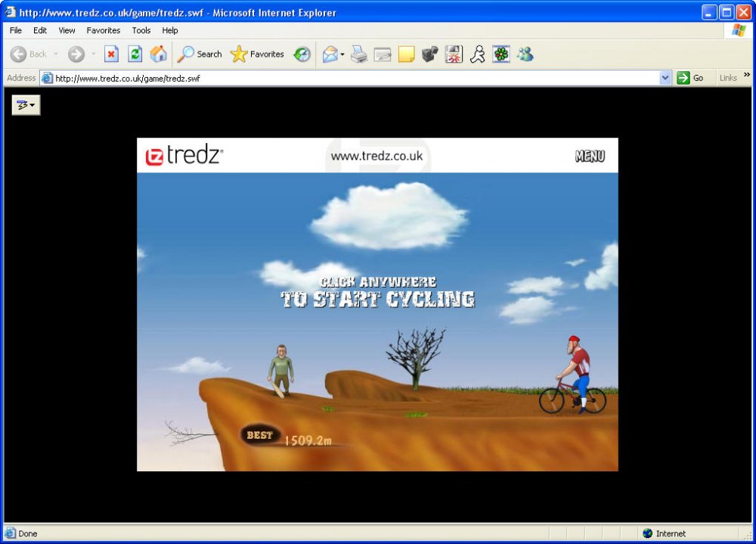Click the floppy disk toolbar icon

coord(454,54)
